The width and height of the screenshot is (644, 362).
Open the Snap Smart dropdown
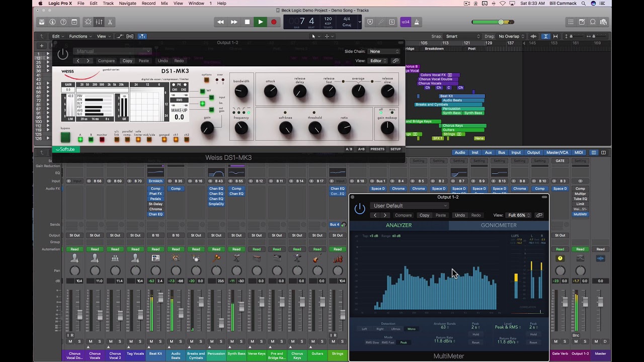pos(463,36)
